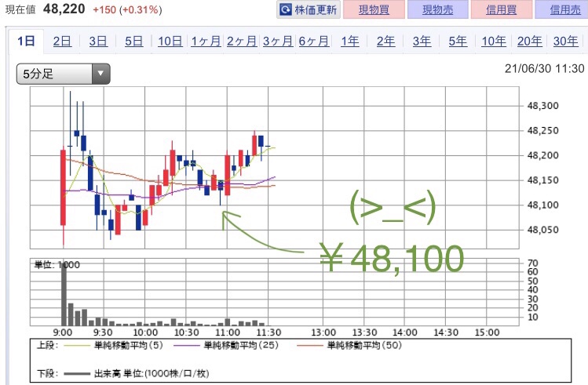This screenshot has width=588, height=385.
Task: Click the 株価更新 button label
Action: [x=316, y=9]
